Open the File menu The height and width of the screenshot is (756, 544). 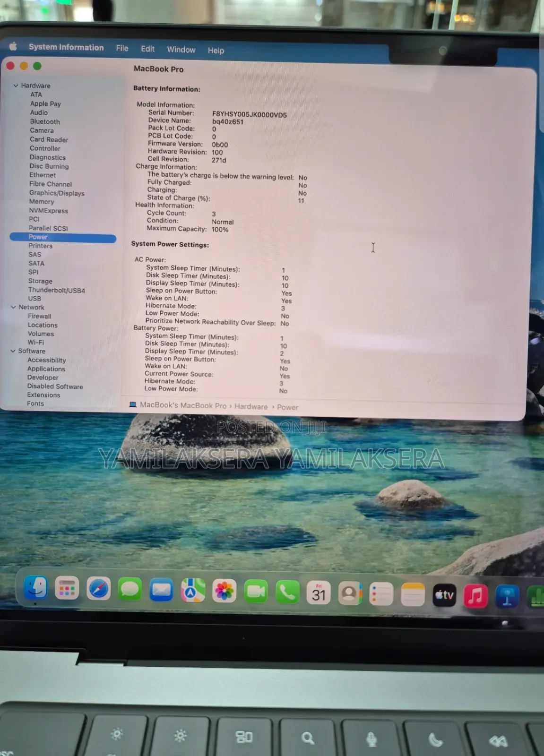pyautogui.click(x=122, y=48)
